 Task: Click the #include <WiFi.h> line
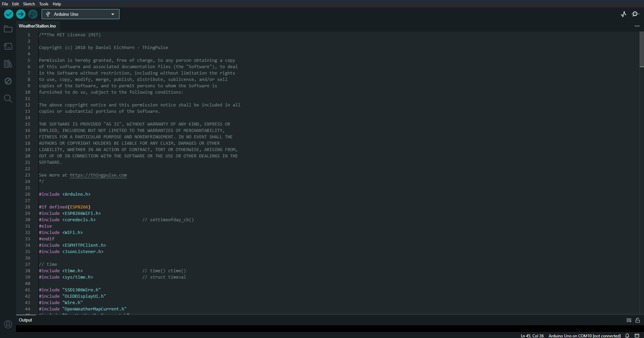[61, 233]
